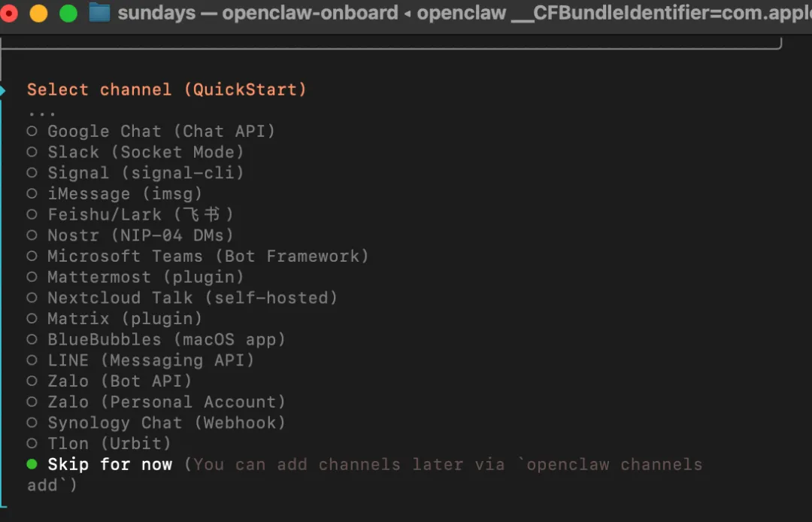Click the green Skip for now bullet
Image resolution: width=812 pixels, height=522 pixels.
(32, 464)
